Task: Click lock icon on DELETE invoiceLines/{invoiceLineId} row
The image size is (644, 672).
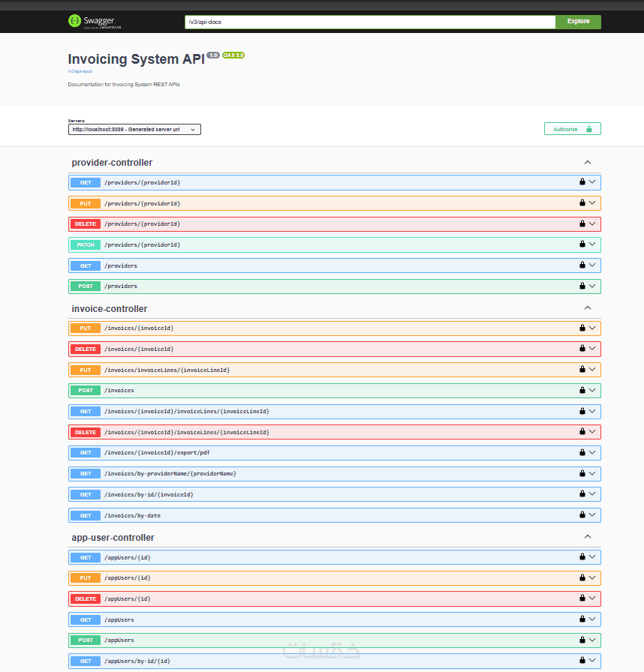Action: point(582,431)
